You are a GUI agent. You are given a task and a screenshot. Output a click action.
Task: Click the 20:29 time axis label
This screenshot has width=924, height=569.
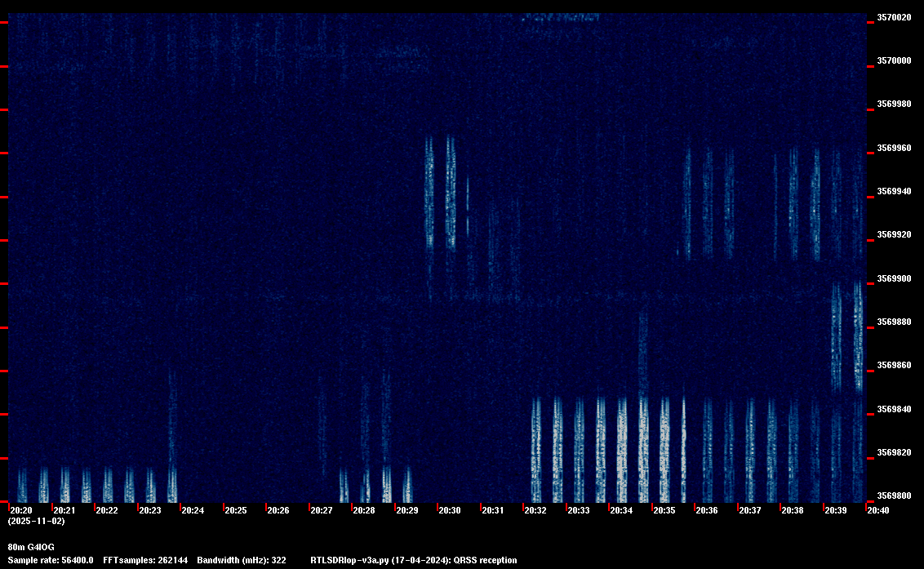(x=407, y=510)
